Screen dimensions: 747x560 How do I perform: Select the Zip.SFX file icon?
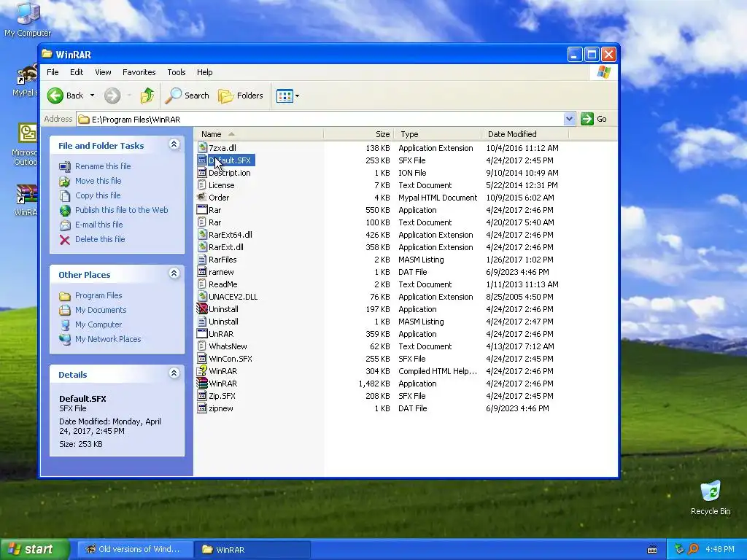coord(202,396)
